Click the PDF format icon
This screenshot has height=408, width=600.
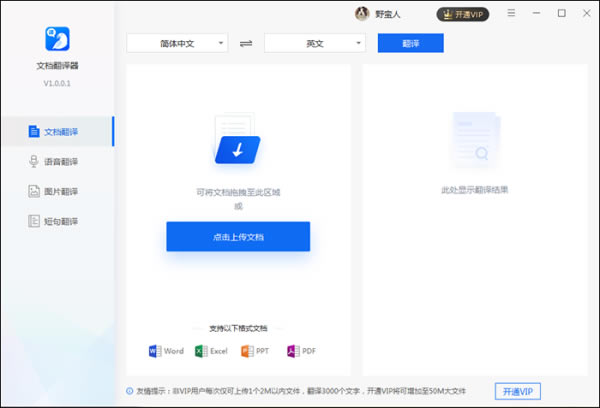click(x=293, y=351)
